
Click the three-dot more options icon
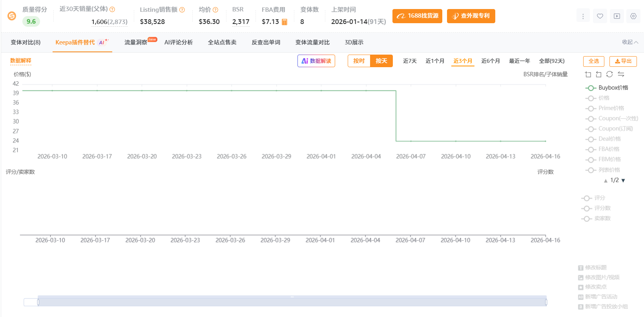[583, 16]
